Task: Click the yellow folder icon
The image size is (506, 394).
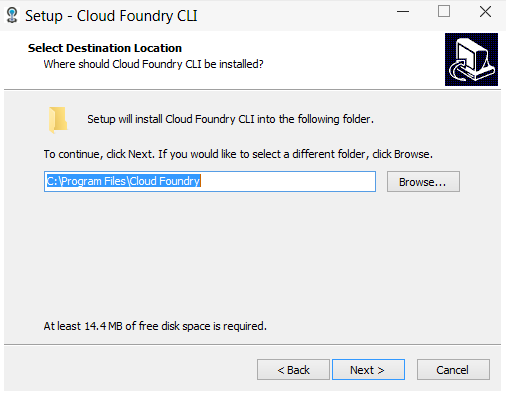Action: (58, 120)
